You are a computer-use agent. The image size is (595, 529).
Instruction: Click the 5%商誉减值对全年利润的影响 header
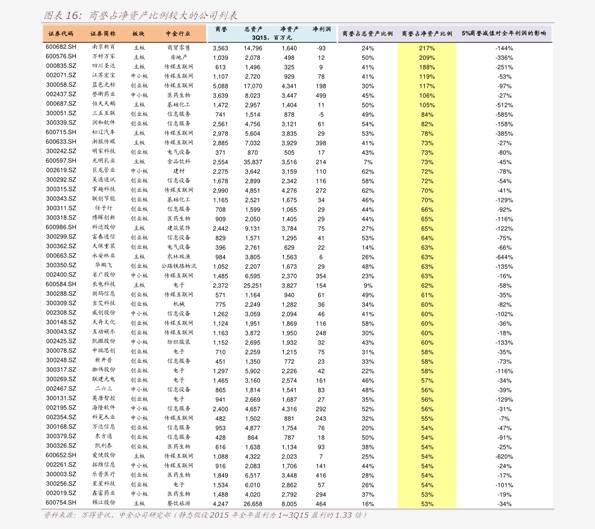[x=504, y=33]
